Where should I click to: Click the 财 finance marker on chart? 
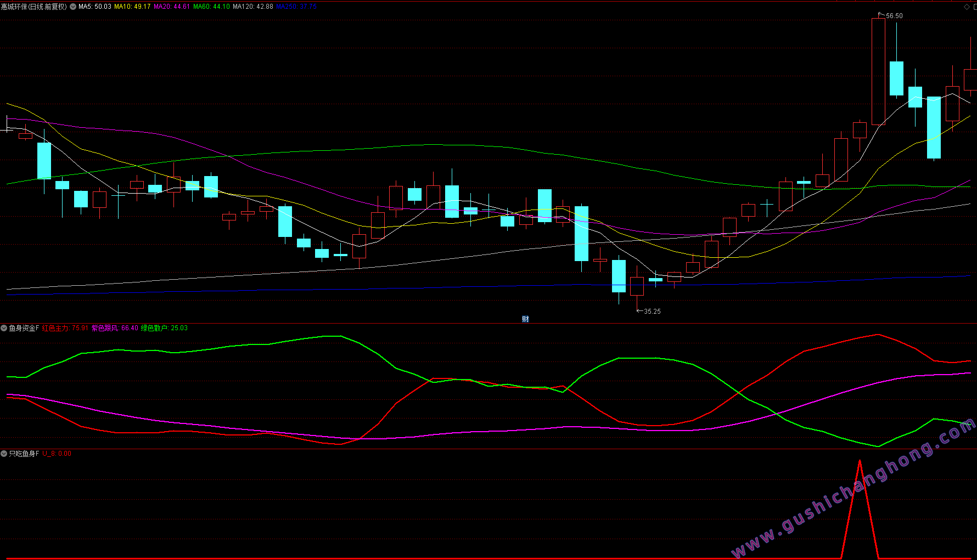coord(525,319)
